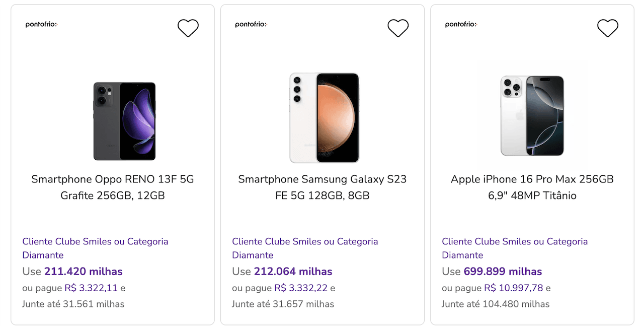Add the iPhone 16 Pro Max to favorites via its heart
The image size is (644, 326).
point(608,28)
